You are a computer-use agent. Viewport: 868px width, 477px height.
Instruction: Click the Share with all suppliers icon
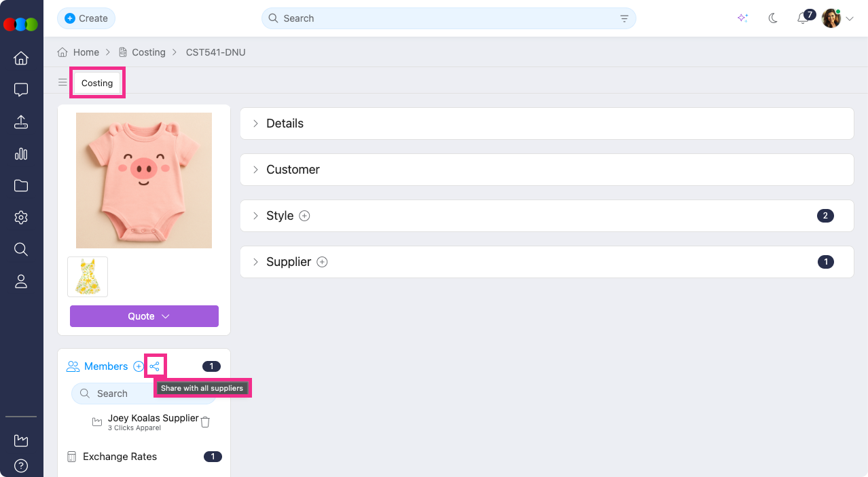coord(155,366)
